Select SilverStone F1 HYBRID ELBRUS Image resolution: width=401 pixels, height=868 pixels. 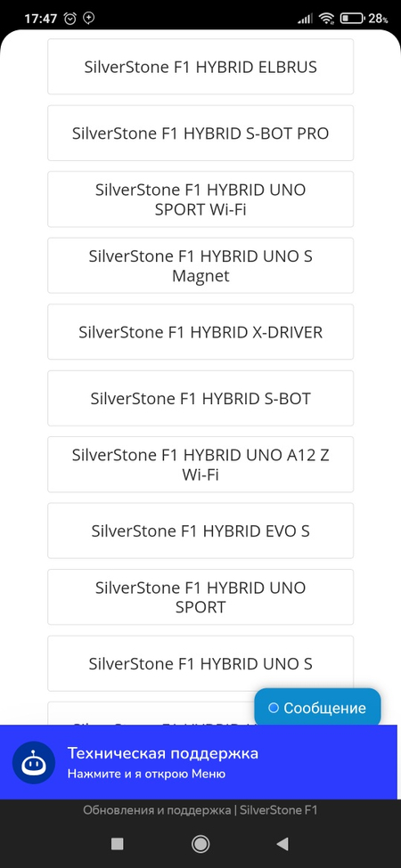click(x=200, y=67)
